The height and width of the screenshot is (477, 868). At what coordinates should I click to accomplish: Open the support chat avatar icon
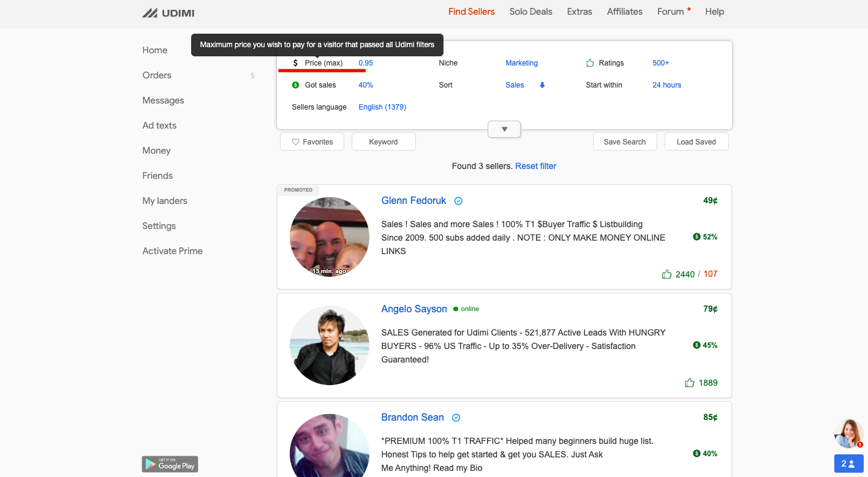848,433
